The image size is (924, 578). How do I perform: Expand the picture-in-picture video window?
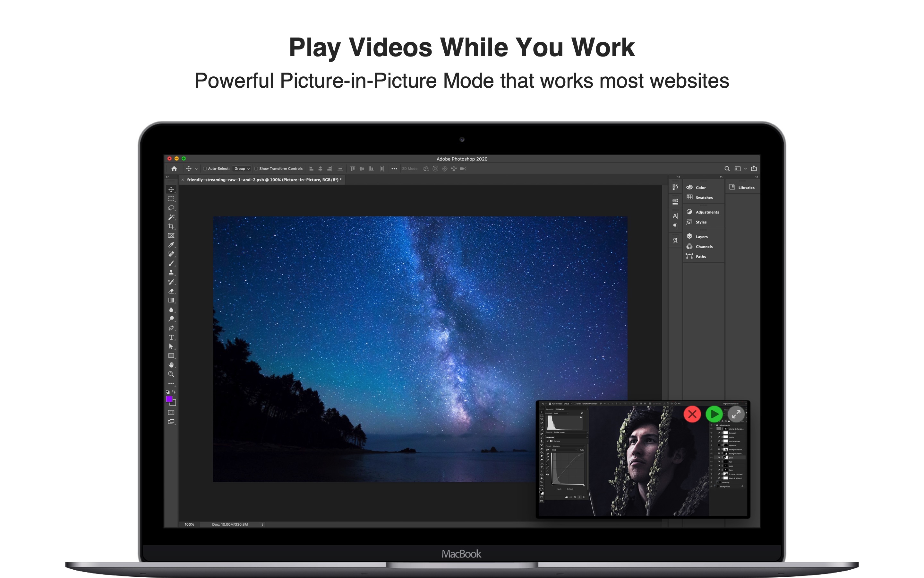coord(736,414)
